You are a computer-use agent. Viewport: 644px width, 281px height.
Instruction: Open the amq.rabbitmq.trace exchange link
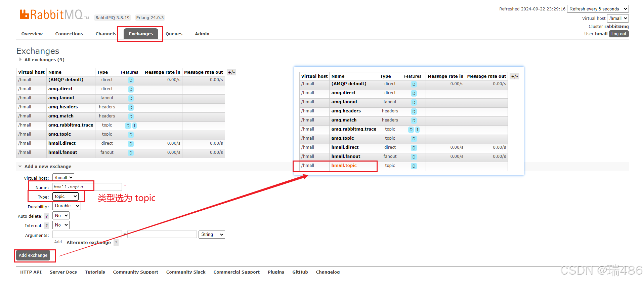[x=71, y=125]
